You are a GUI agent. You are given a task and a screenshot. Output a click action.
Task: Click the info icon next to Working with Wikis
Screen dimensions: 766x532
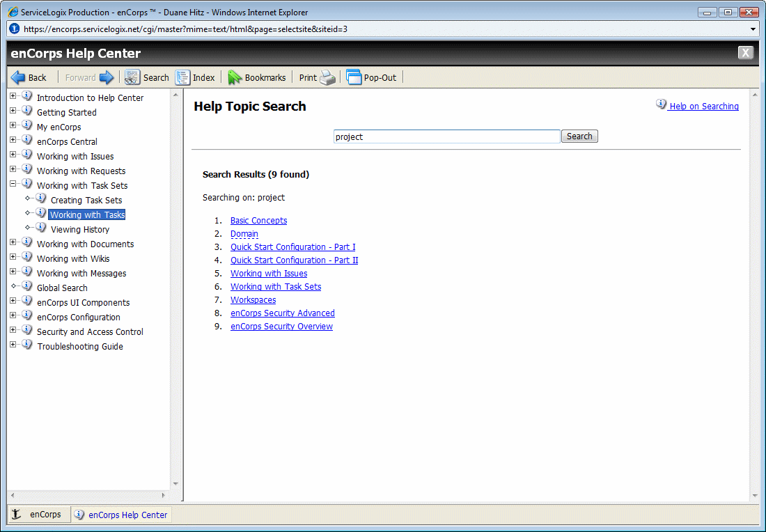point(27,256)
